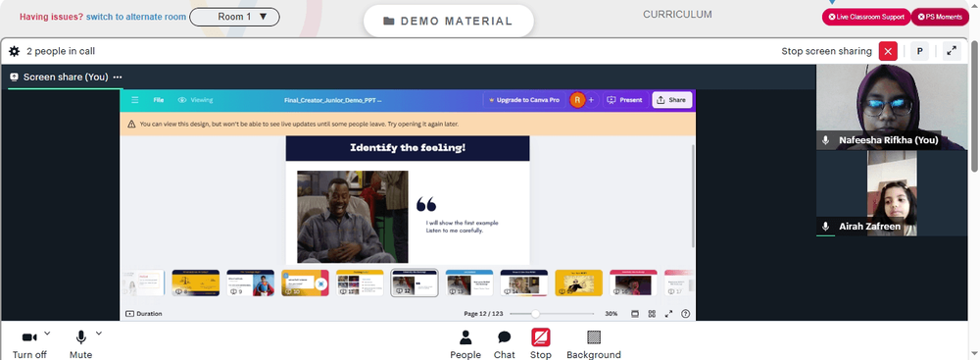980x360 pixels.
Task: Open Demo Material folder tab
Action: pyautogui.click(x=449, y=22)
